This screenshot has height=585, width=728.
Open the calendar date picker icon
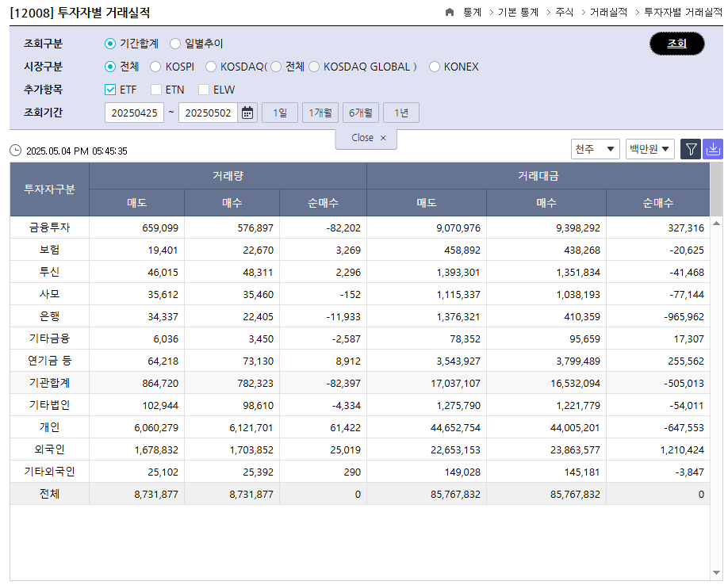tap(247, 113)
